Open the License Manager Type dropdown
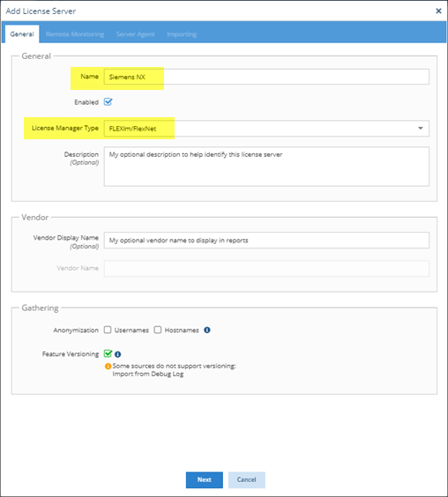The width and height of the screenshot is (448, 497). (266, 129)
